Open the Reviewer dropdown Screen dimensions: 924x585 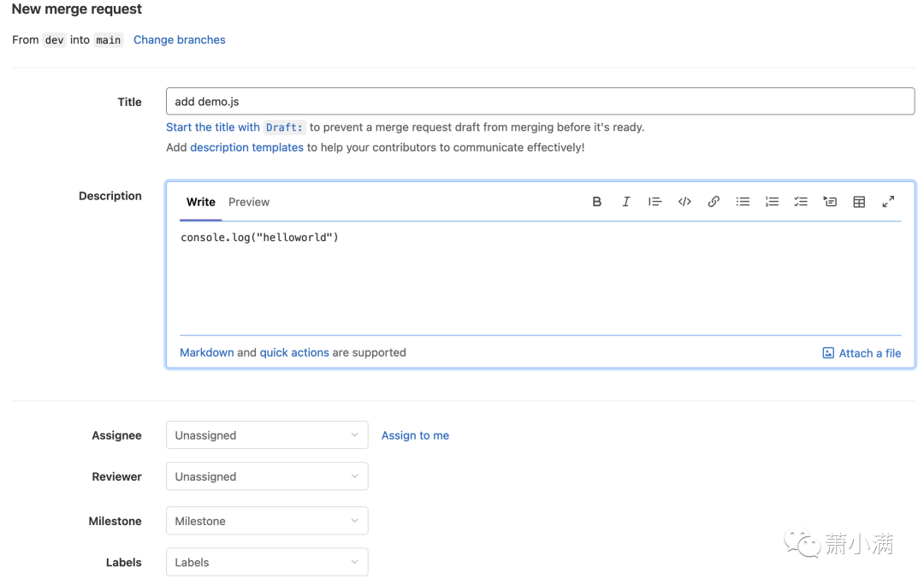click(x=267, y=476)
